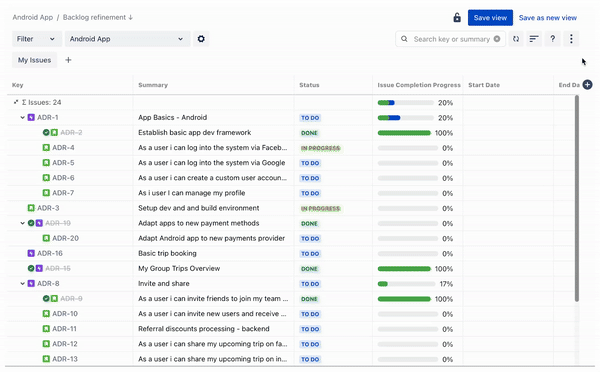Click summary 'Basic trip booking'

pos(167,253)
